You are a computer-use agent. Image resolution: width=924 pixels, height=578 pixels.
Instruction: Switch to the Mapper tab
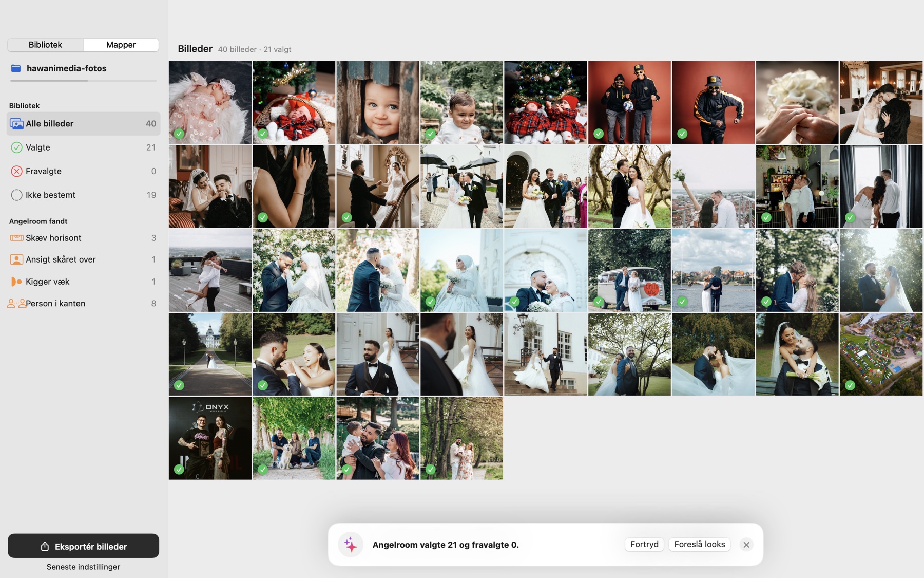121,45
